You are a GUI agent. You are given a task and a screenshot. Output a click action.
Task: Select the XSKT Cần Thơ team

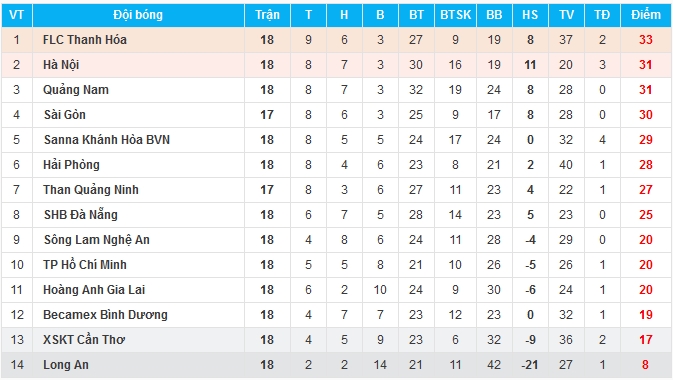[84, 339]
